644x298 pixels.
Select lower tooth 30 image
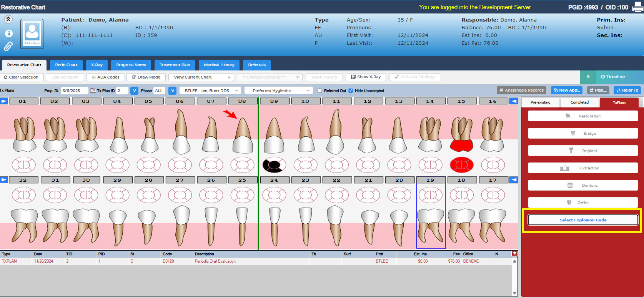point(86,225)
